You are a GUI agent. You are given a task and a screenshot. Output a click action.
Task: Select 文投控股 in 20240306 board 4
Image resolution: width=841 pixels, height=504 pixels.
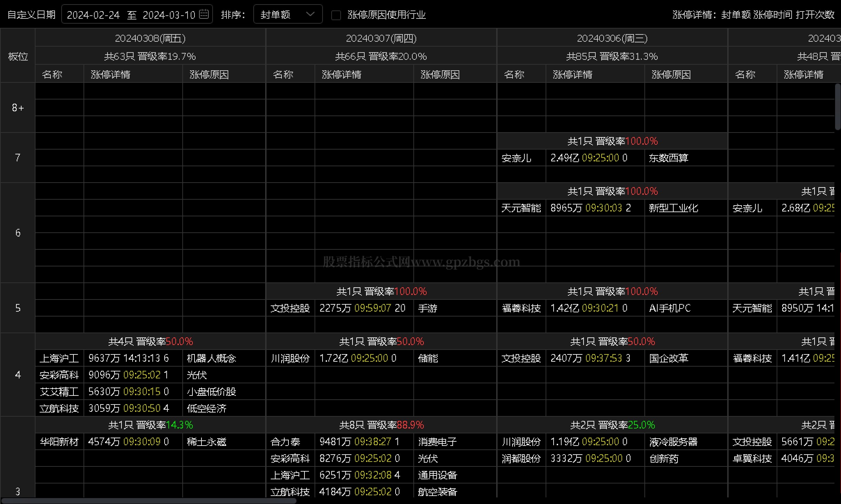click(x=522, y=358)
